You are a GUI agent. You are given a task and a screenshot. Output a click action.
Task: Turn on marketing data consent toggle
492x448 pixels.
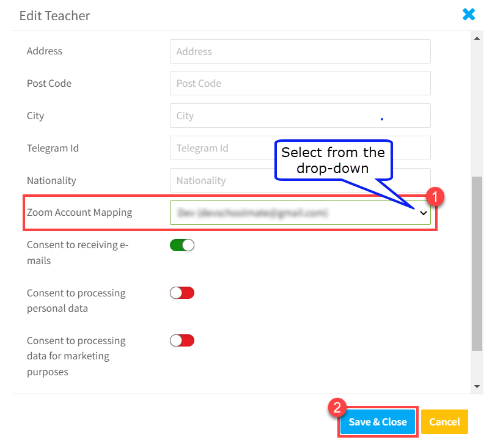(x=182, y=340)
